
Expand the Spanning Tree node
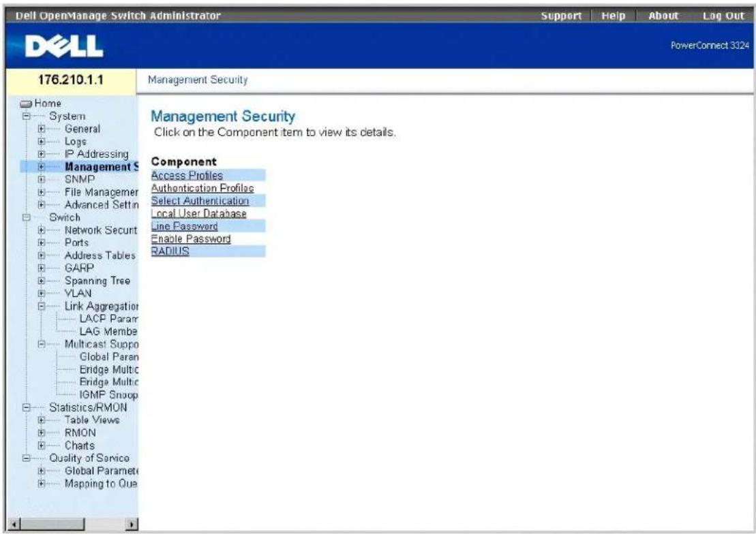point(42,281)
